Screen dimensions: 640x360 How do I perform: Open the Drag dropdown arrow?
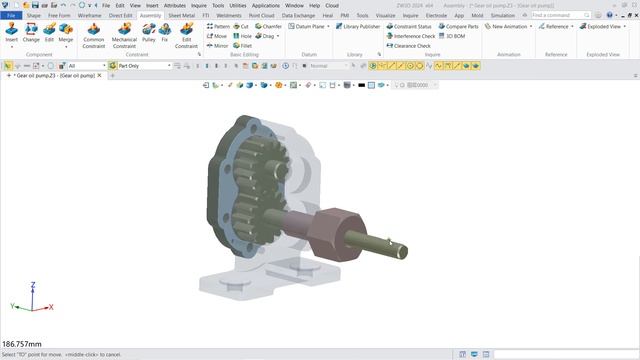pos(278,36)
